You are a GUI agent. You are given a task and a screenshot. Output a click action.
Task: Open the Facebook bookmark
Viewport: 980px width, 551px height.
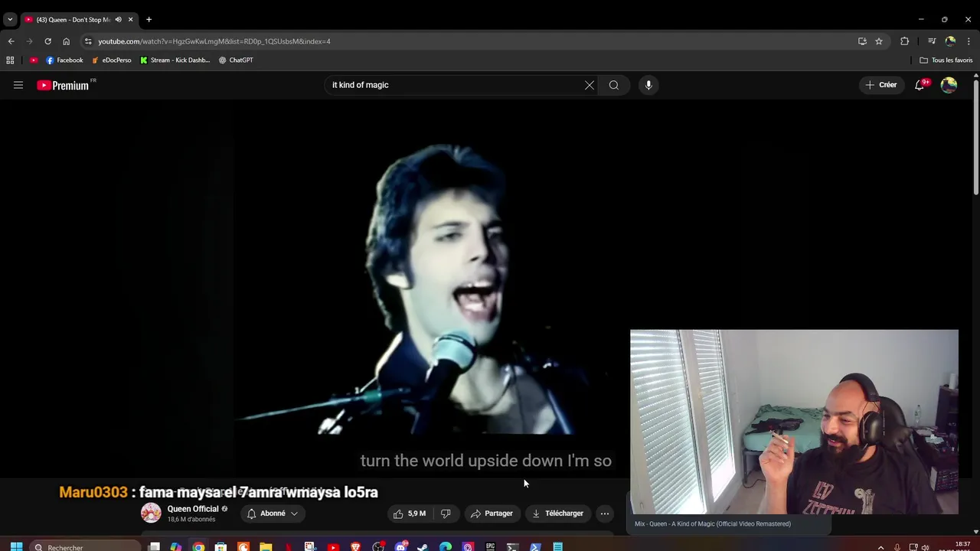[x=64, y=60]
